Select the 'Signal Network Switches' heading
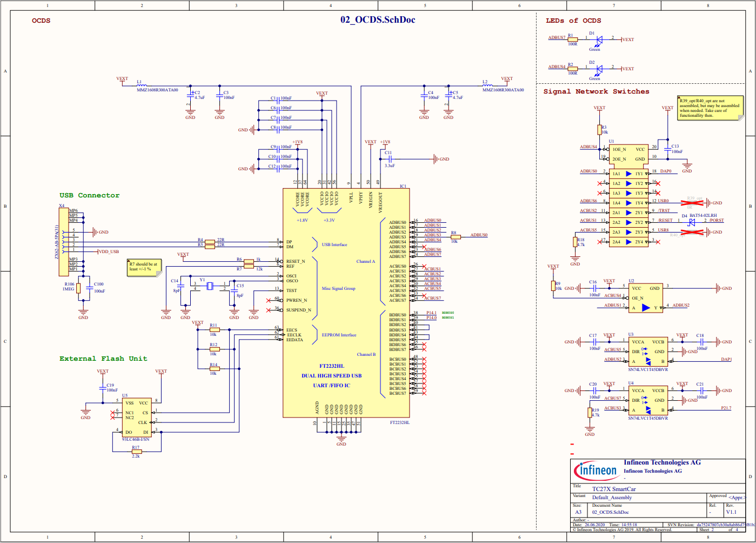The width and height of the screenshot is (756, 543). pos(596,92)
